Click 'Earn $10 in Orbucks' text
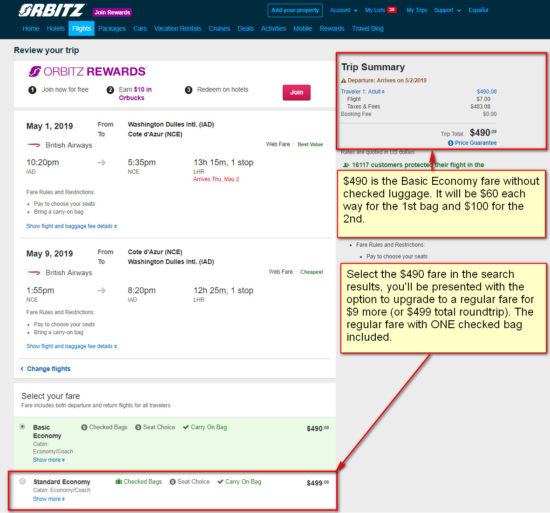This screenshot has width=550, height=513. coord(135,94)
